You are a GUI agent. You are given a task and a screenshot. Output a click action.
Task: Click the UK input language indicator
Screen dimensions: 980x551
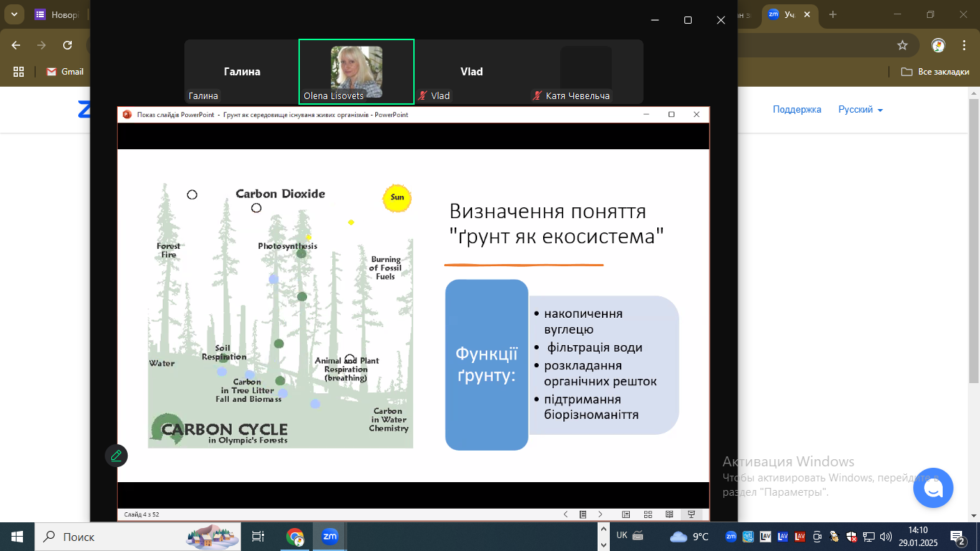point(622,535)
